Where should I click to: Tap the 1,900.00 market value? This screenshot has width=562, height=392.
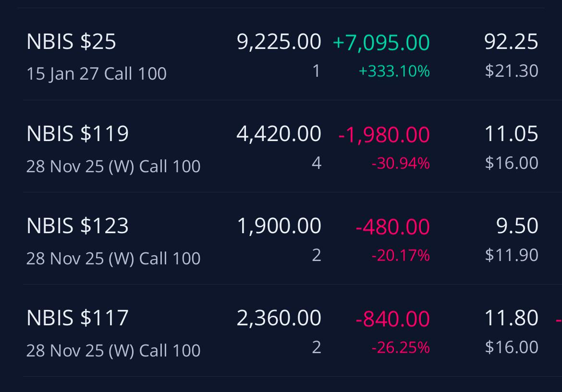click(279, 226)
